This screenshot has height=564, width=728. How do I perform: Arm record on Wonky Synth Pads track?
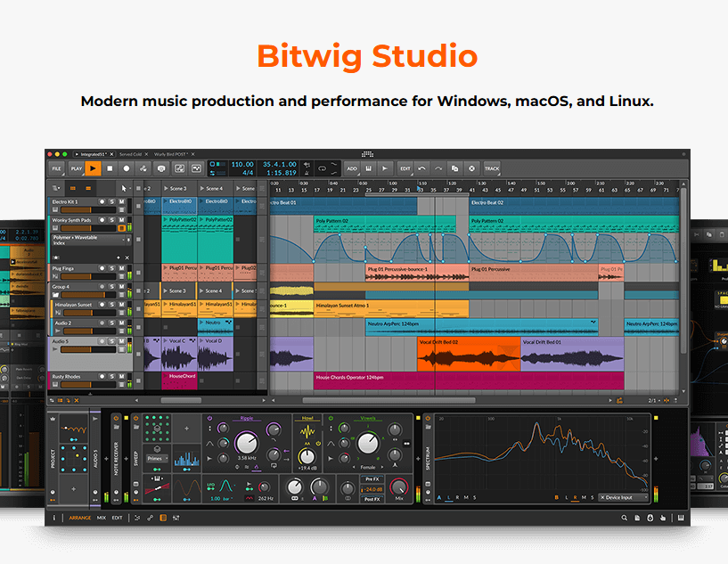coord(102,220)
